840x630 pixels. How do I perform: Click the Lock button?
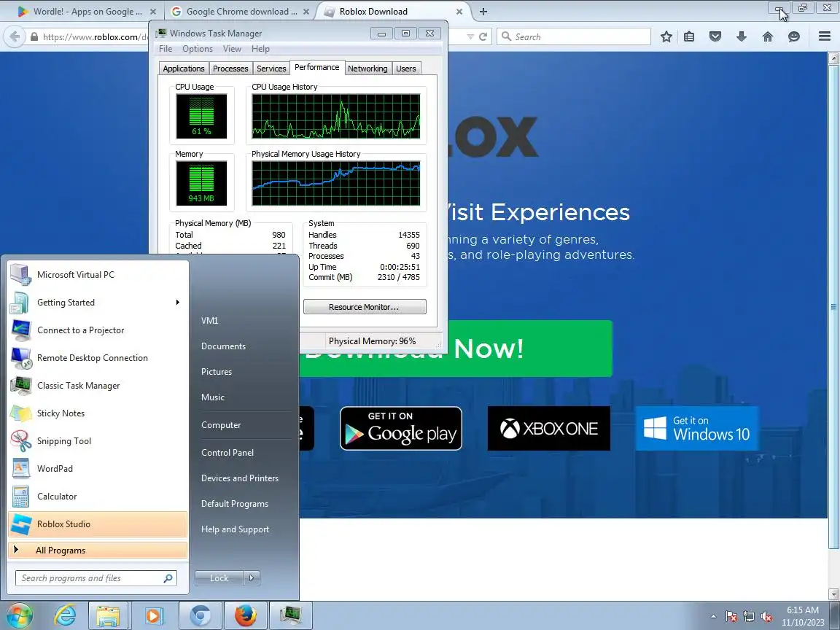[x=219, y=578]
